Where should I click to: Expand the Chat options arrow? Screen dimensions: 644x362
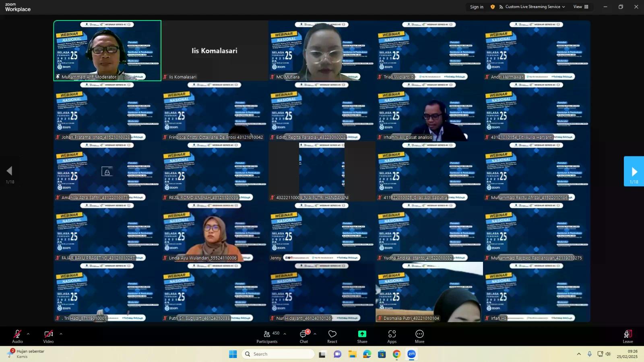coord(315,334)
